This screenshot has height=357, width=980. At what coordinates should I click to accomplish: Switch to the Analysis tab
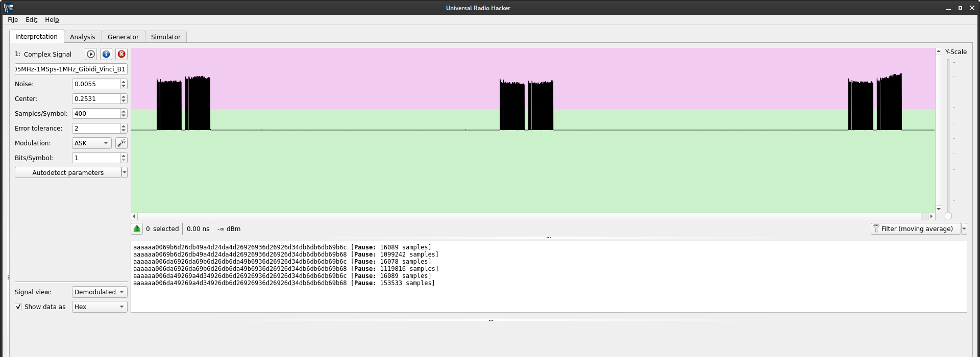(82, 37)
